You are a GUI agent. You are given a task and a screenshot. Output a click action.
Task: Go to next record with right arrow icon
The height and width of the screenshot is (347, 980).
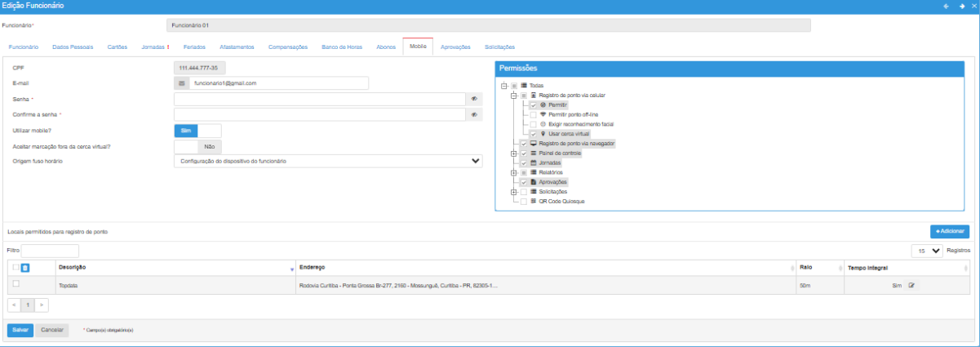pyautogui.click(x=962, y=6)
